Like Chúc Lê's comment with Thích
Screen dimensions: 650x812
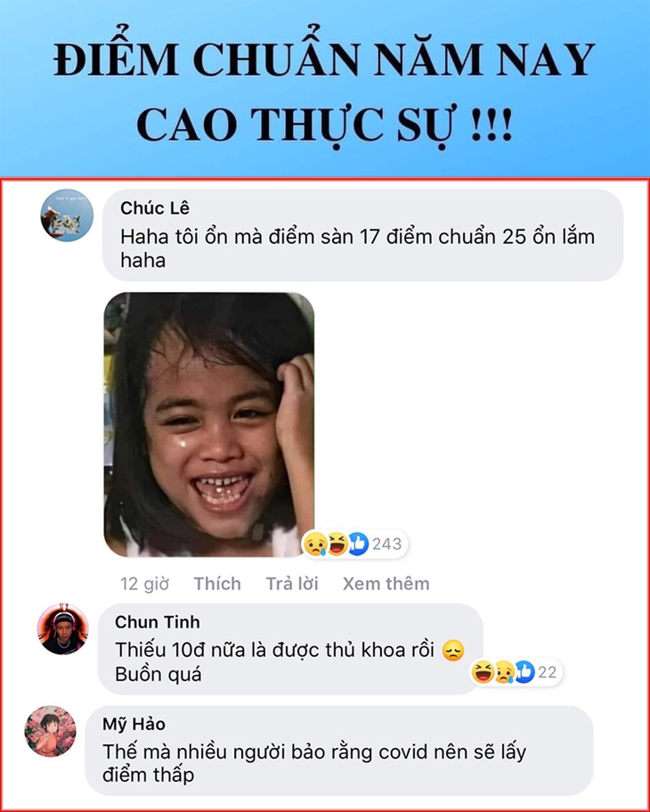(x=217, y=584)
